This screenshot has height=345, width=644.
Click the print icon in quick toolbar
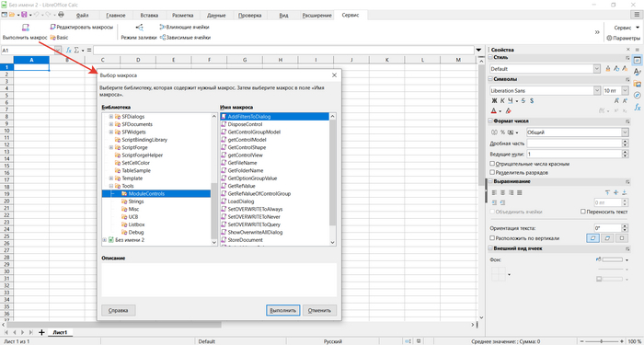tap(62, 15)
